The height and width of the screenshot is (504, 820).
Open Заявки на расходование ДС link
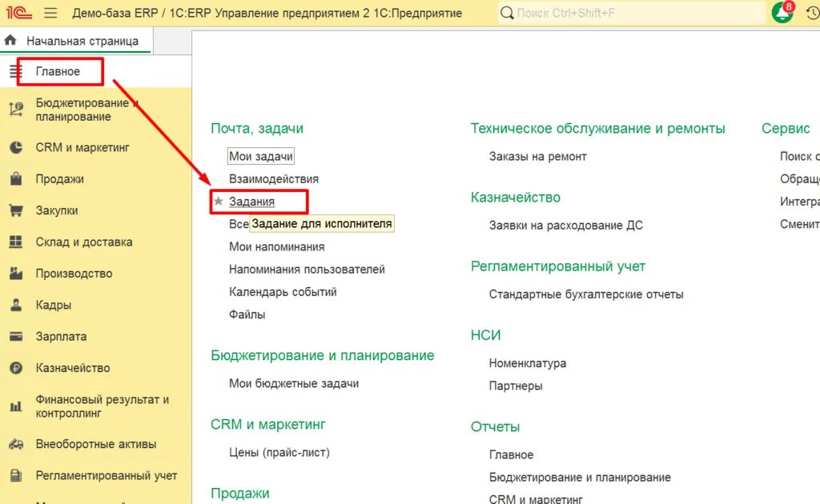point(566,225)
